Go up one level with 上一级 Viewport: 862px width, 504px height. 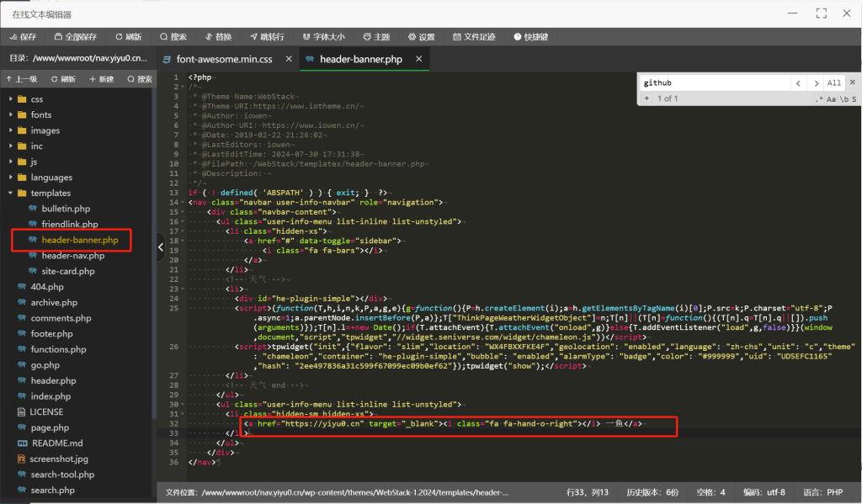(x=22, y=79)
